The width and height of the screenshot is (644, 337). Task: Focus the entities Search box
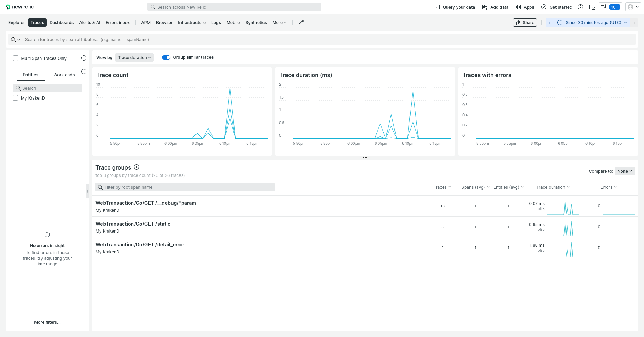tap(47, 88)
